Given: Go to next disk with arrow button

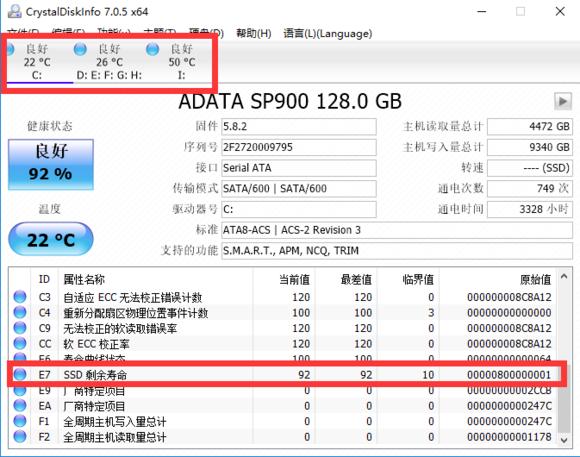Looking at the screenshot, I should [563, 101].
